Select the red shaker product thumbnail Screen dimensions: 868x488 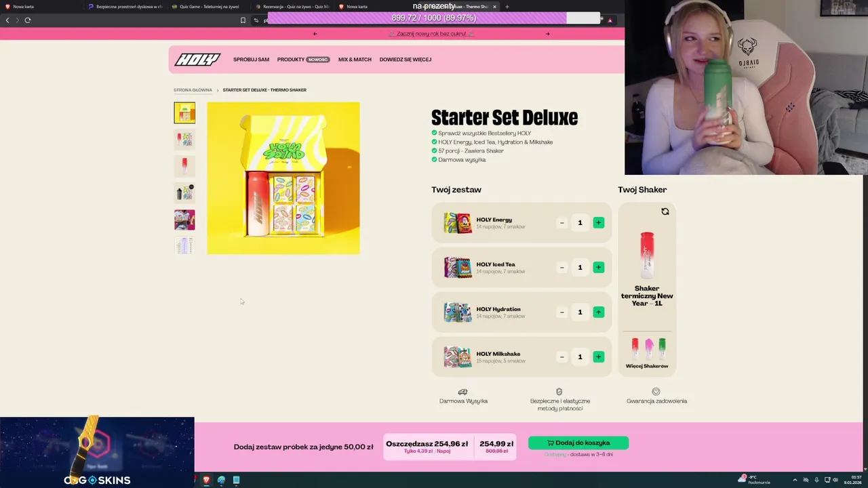tap(184, 166)
